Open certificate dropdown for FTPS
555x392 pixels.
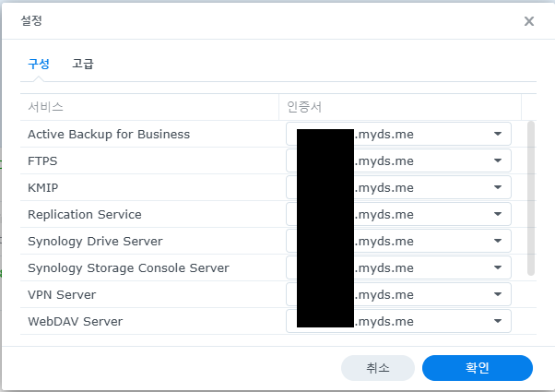398,160
